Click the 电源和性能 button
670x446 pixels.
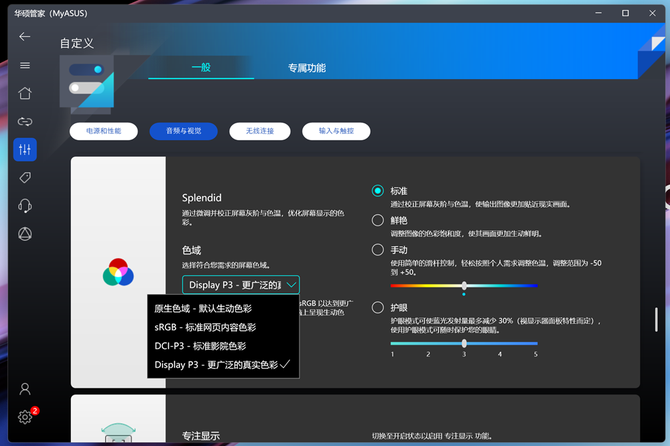104,131
